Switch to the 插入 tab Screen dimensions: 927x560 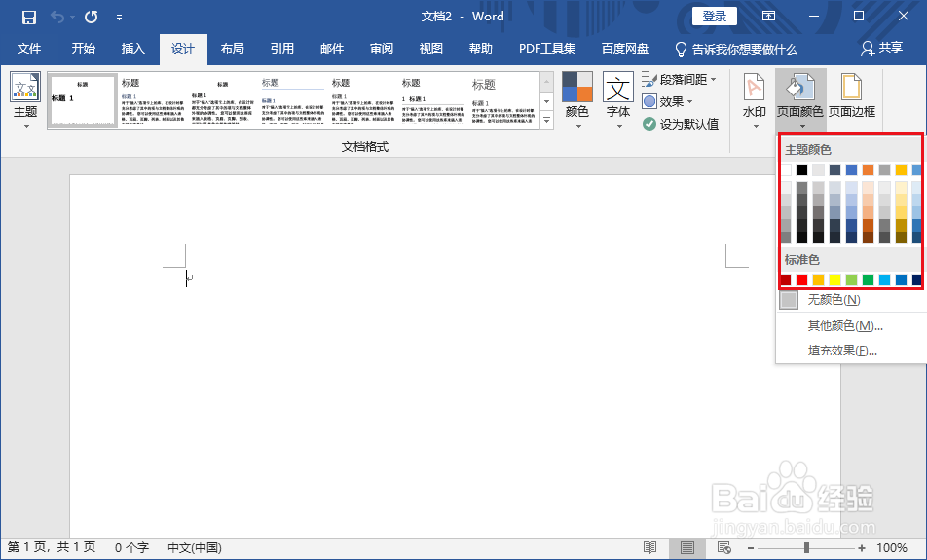133,49
